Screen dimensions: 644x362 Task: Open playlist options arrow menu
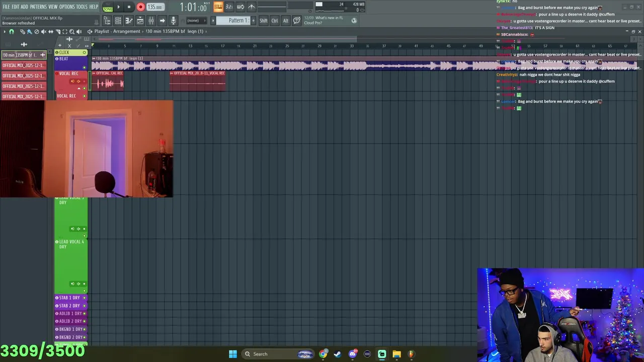coord(5,32)
